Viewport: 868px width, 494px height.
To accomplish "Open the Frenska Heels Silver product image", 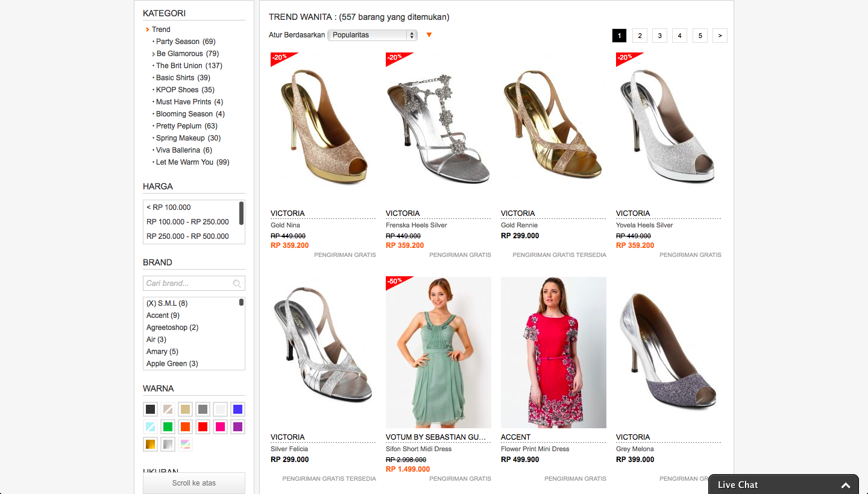I will [438, 128].
